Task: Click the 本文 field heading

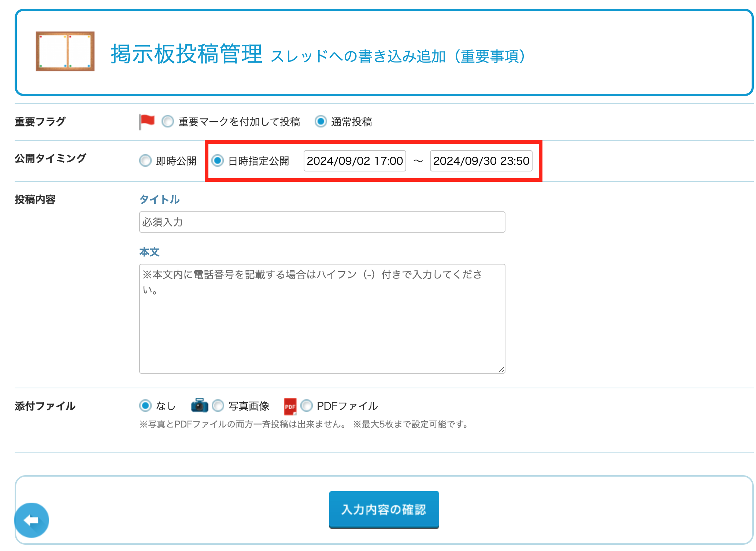Action: [x=149, y=252]
